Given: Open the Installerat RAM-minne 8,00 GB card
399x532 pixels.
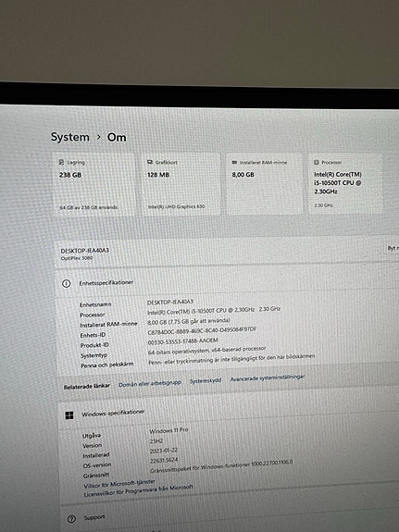Looking at the screenshot, I should click(264, 183).
